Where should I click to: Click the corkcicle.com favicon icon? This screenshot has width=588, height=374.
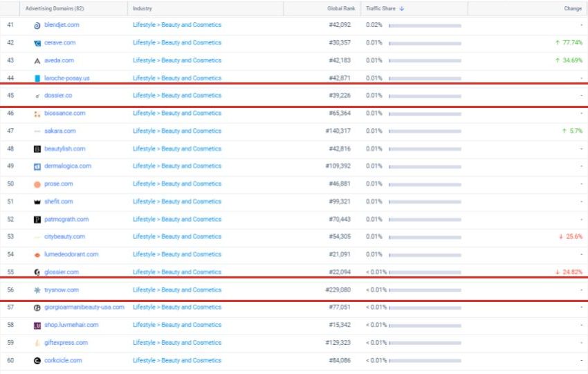tap(37, 361)
